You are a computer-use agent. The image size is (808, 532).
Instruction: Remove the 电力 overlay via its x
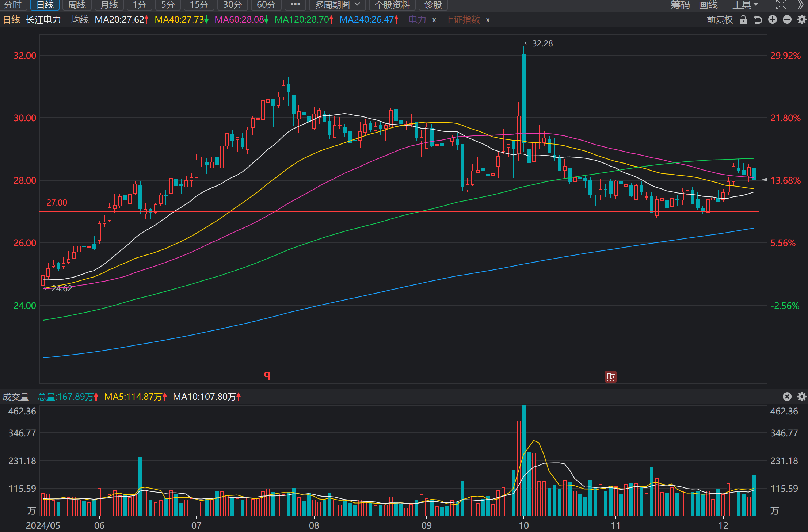pos(434,20)
